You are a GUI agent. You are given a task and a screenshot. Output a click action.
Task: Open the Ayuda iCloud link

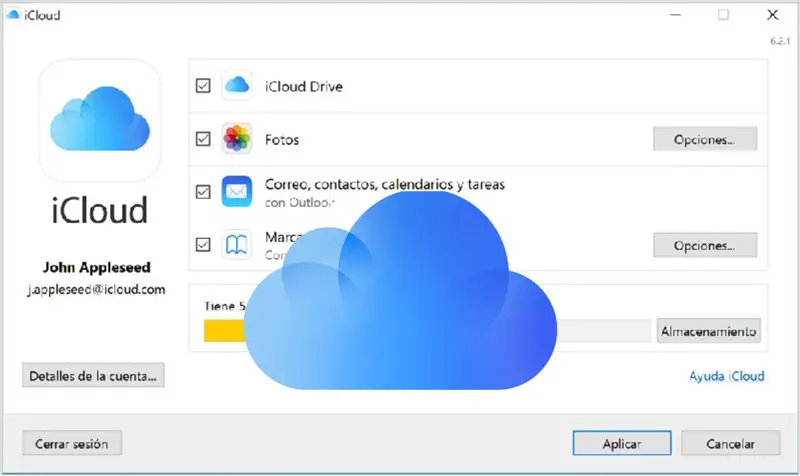tap(727, 376)
